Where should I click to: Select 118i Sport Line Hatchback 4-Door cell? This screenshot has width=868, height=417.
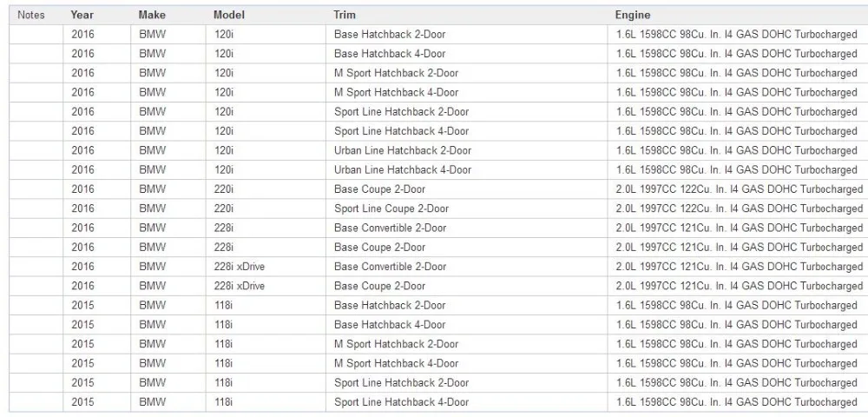467,402
